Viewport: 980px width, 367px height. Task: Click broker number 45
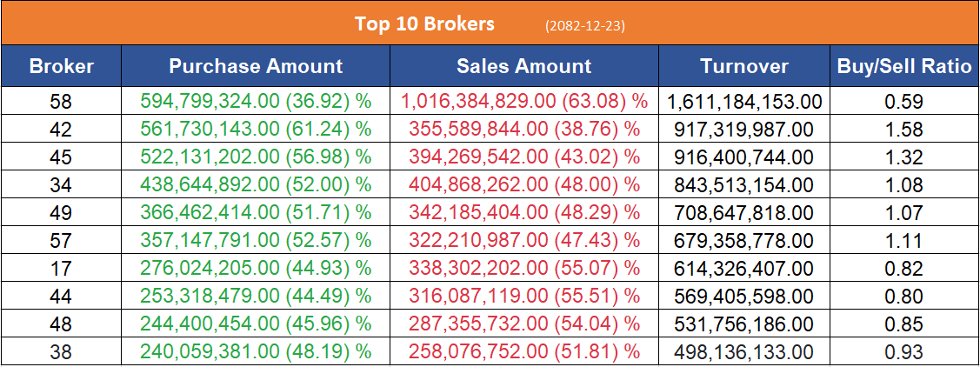pyautogui.click(x=61, y=157)
